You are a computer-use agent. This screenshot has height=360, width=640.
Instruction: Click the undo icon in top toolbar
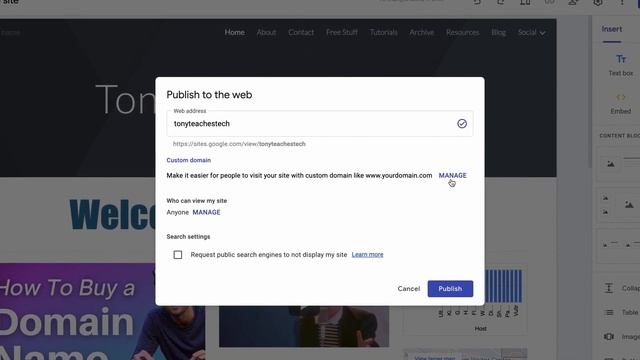pos(477,2)
